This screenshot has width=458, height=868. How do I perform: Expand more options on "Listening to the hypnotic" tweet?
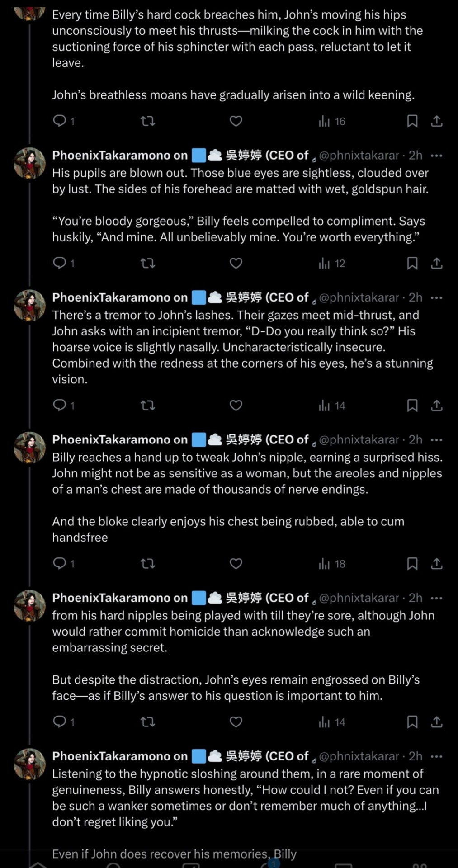436,756
